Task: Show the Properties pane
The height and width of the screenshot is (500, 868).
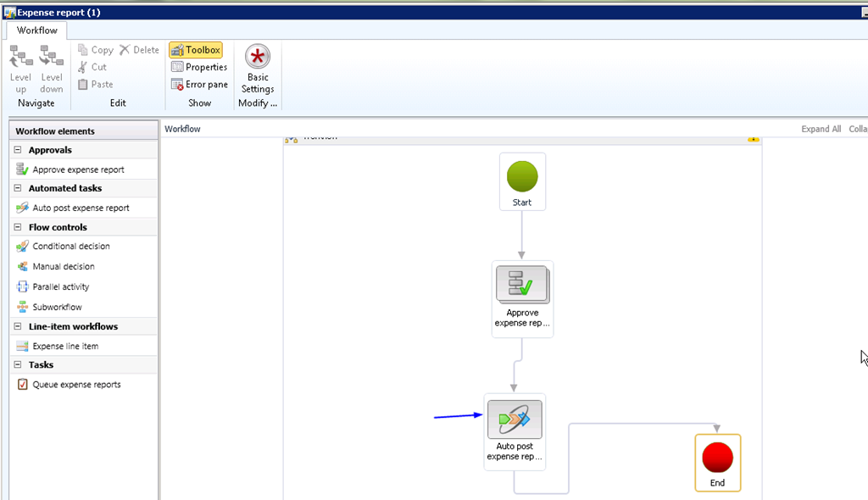Action: coord(199,67)
